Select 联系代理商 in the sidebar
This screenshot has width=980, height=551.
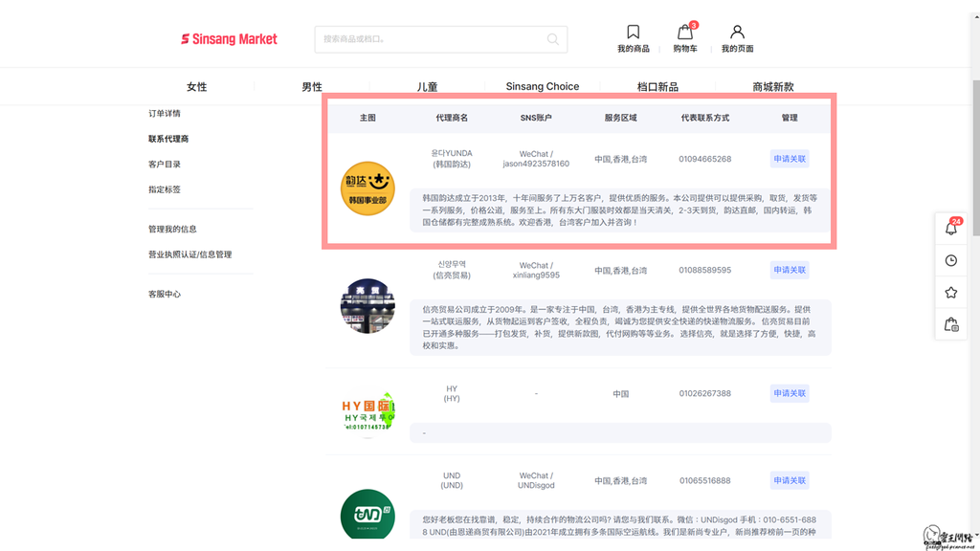168,139
